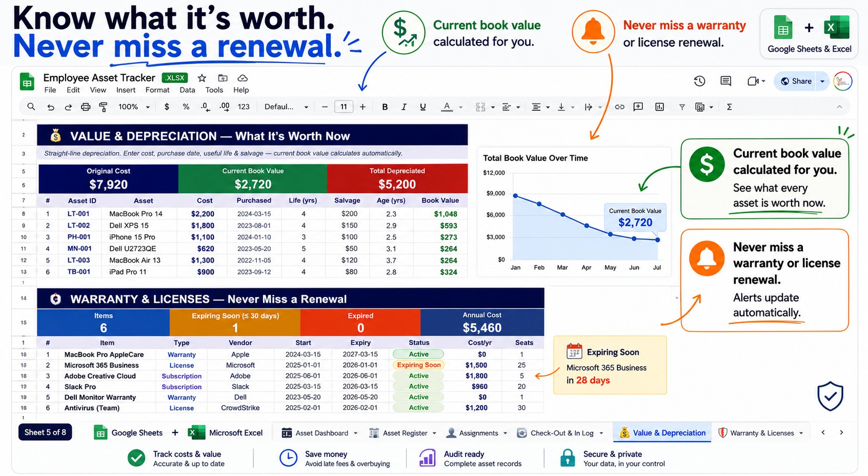Viewport: 868px width, 476px height.
Task: Click the Share button
Action: pyautogui.click(x=796, y=81)
